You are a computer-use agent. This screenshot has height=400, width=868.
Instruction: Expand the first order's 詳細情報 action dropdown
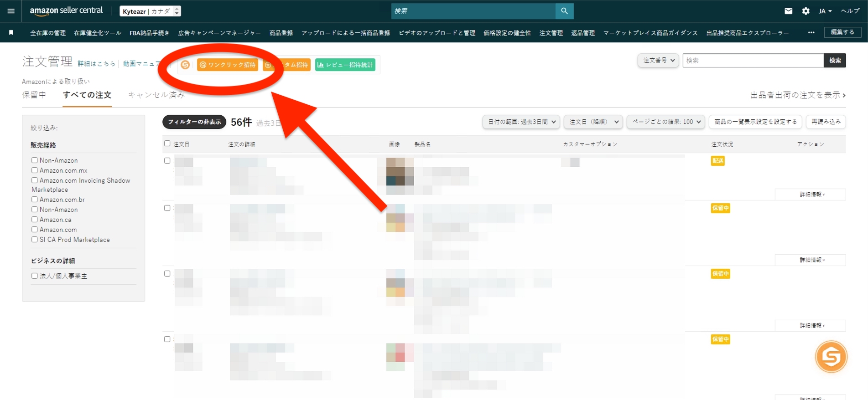810,195
